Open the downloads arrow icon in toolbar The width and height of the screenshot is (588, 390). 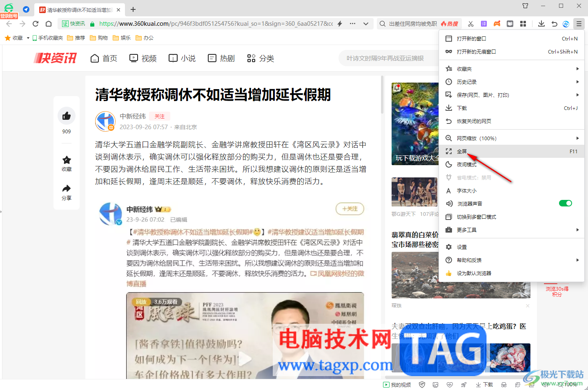pyautogui.click(x=541, y=24)
